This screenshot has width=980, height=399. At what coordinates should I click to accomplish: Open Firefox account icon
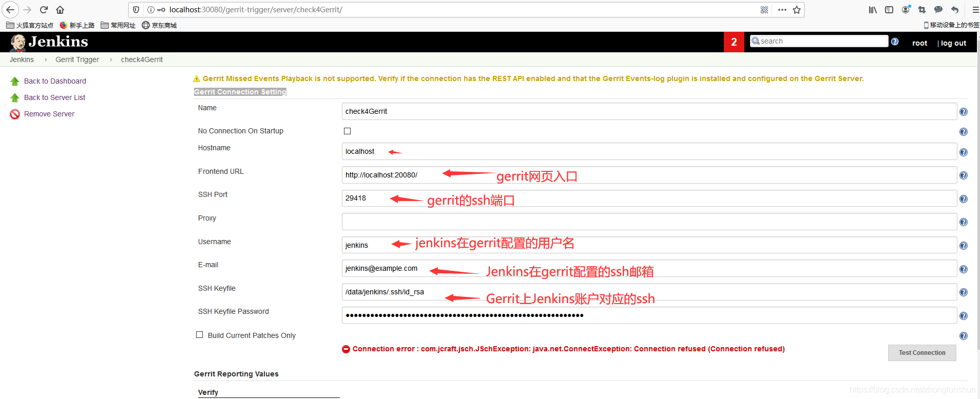(906, 10)
